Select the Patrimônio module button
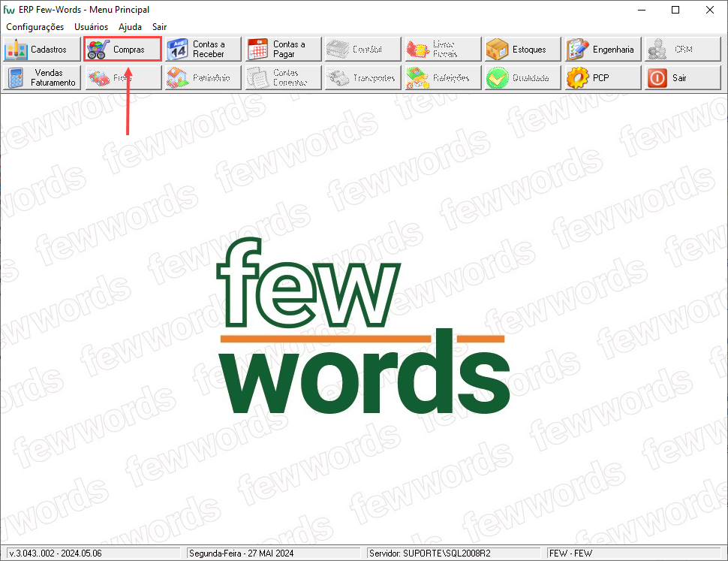The height and width of the screenshot is (561, 728). point(203,77)
